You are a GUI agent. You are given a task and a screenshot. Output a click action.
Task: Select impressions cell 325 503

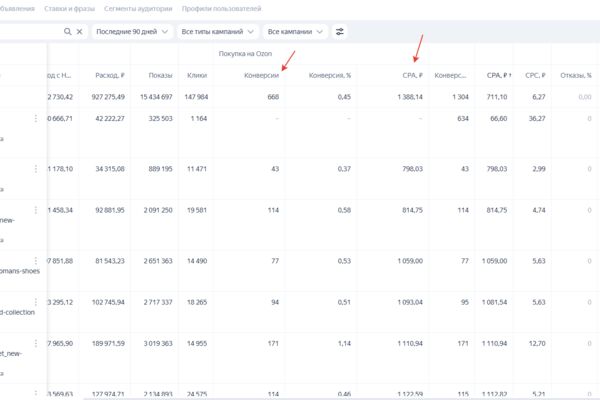pos(160,118)
